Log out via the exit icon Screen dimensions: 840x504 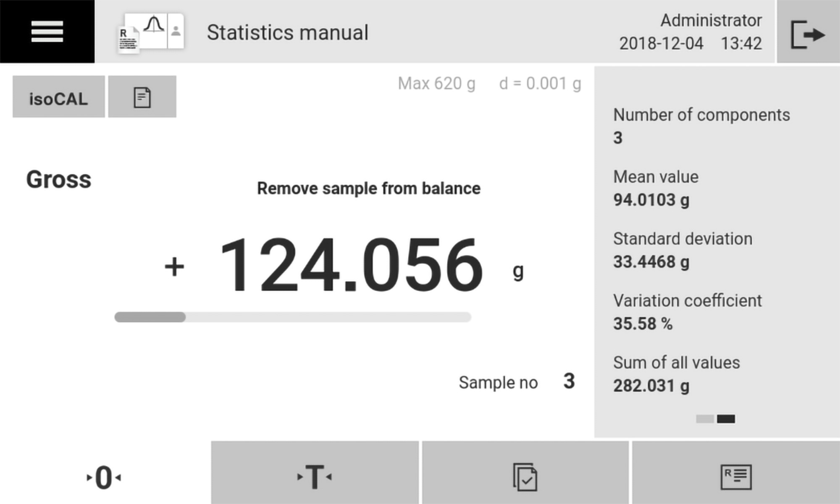pos(808,34)
